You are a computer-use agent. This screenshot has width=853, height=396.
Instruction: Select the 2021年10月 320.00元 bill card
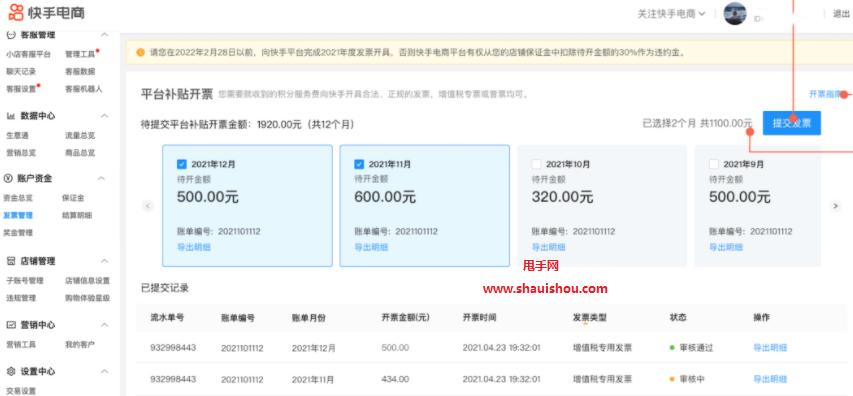tap(602, 206)
